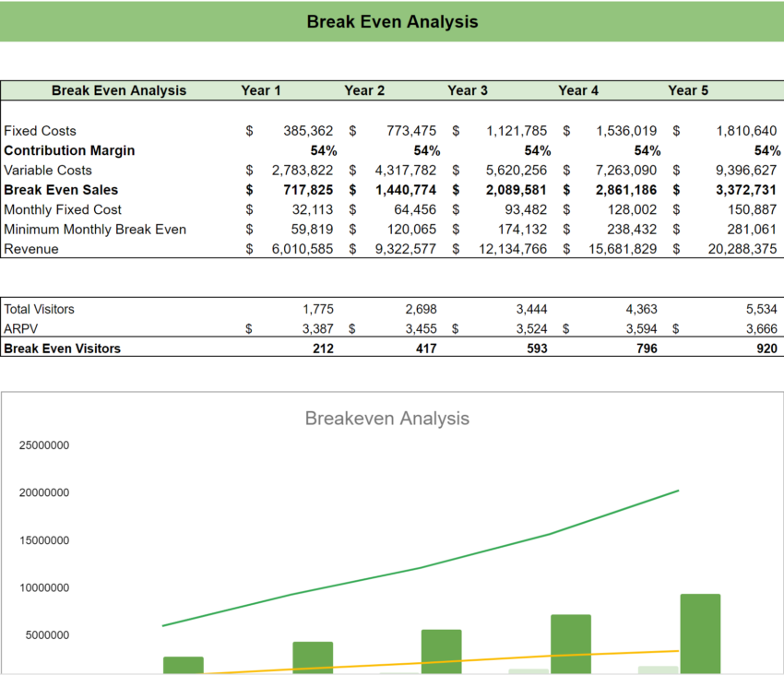This screenshot has height=675, width=784.
Task: Click Minimum Monthly Break Even value 238,432
Action: pos(632,230)
